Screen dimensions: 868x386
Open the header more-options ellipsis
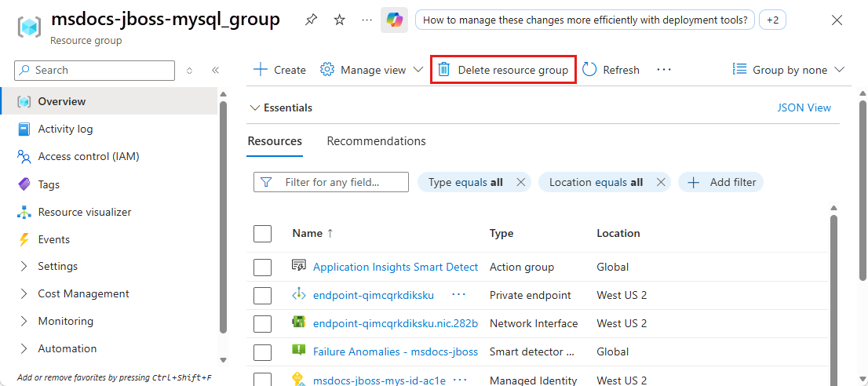(367, 20)
